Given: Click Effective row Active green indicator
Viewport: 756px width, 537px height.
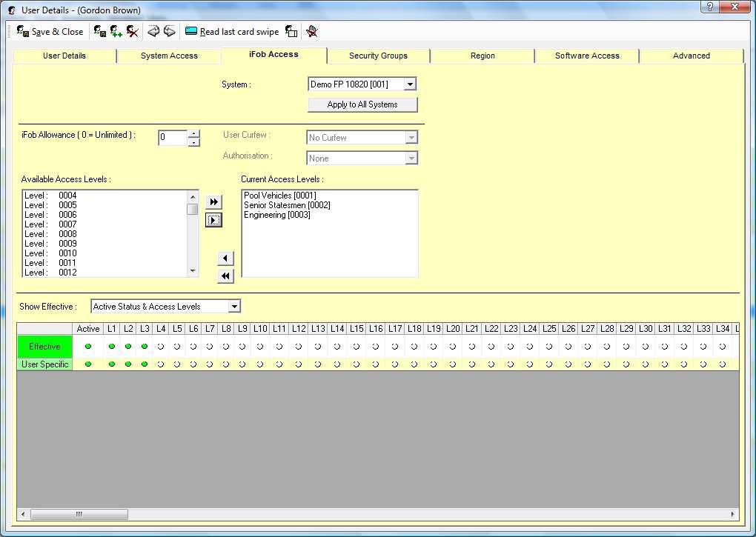Looking at the screenshot, I should click(x=87, y=347).
